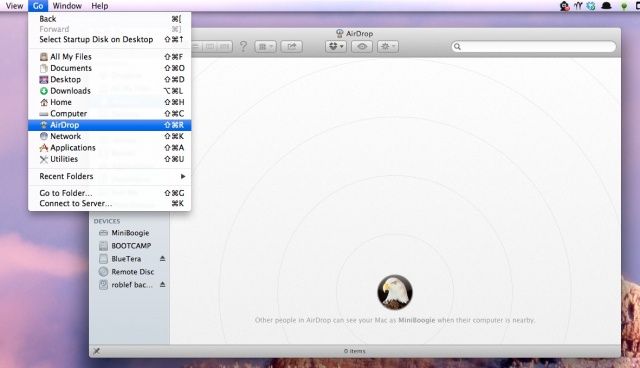Click the MiniBoogie drive icon
Screen dimensions: 640x368
click(x=103, y=233)
